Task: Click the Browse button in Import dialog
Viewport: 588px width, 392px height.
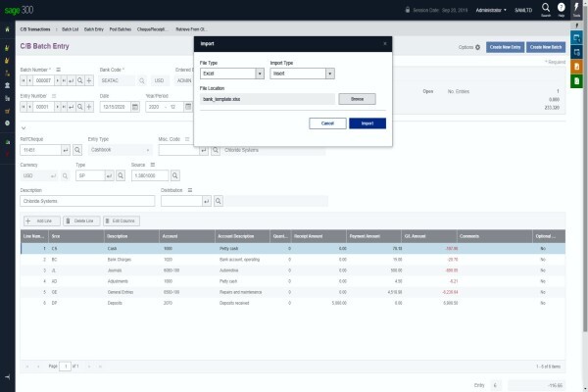Action: tap(357, 99)
